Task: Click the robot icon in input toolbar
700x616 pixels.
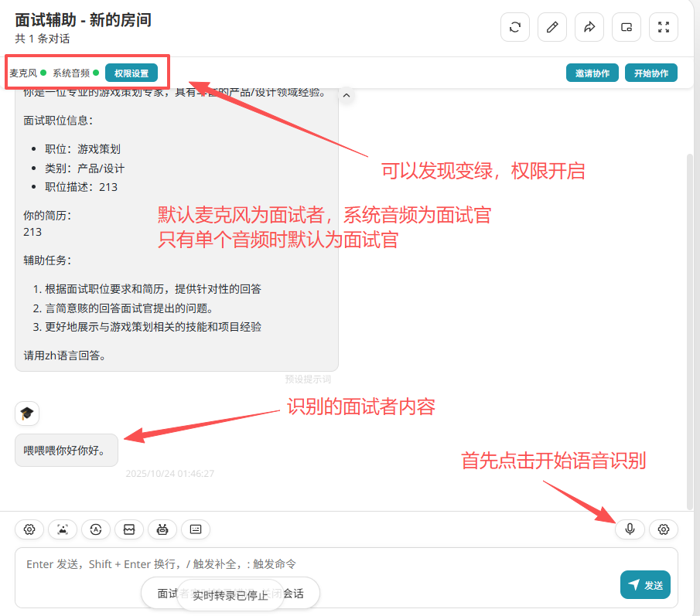Action: click(x=162, y=529)
